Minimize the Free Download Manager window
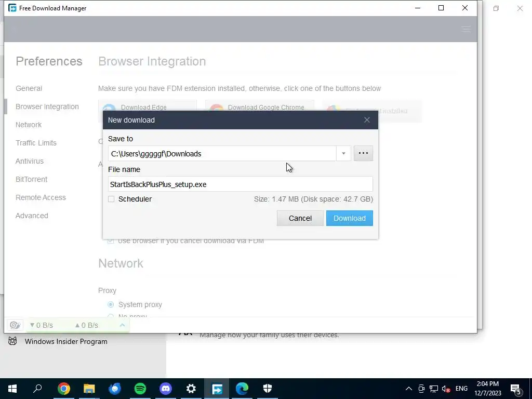532x399 pixels. (x=418, y=8)
